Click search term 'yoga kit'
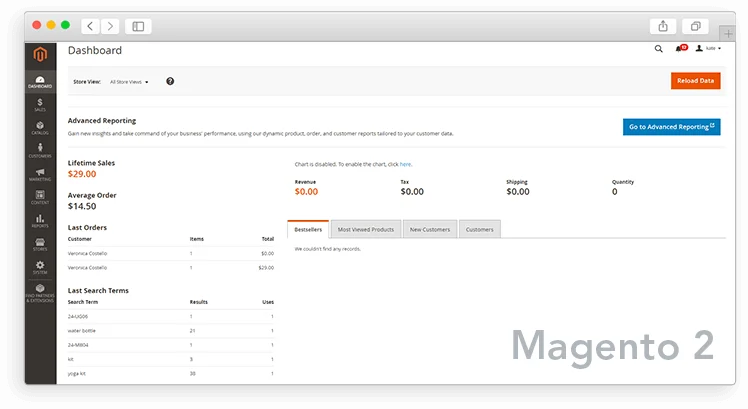The image size is (748, 409). pyautogui.click(x=76, y=374)
